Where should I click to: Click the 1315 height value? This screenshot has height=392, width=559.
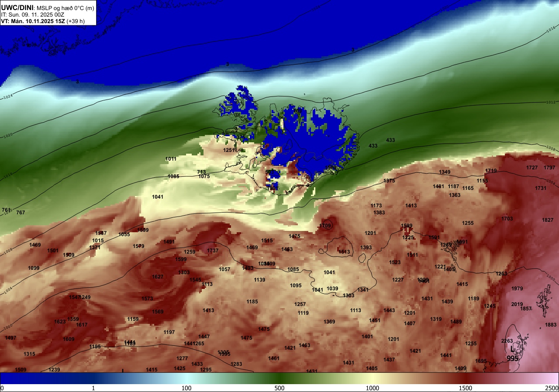pos(29,354)
